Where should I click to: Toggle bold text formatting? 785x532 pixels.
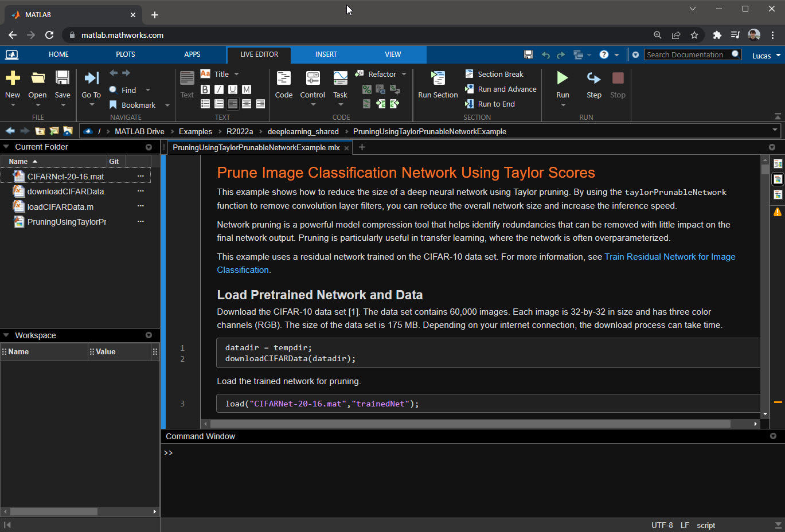[205, 89]
